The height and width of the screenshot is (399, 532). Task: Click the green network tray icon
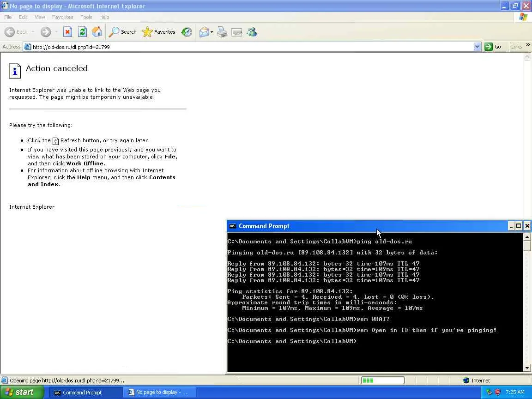pyautogui.click(x=489, y=392)
